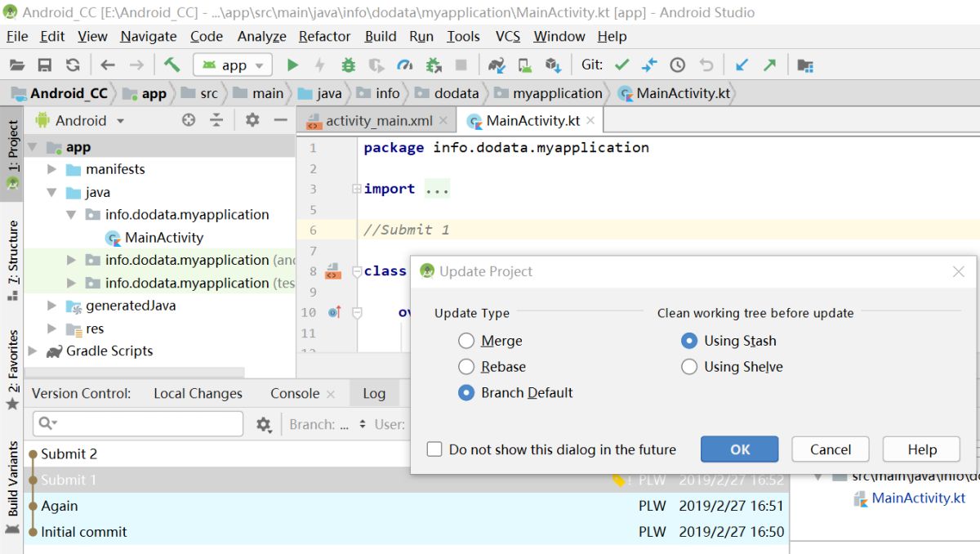Open the Build Variants side tab
Image resolution: width=980 pixels, height=554 pixels.
12,488
